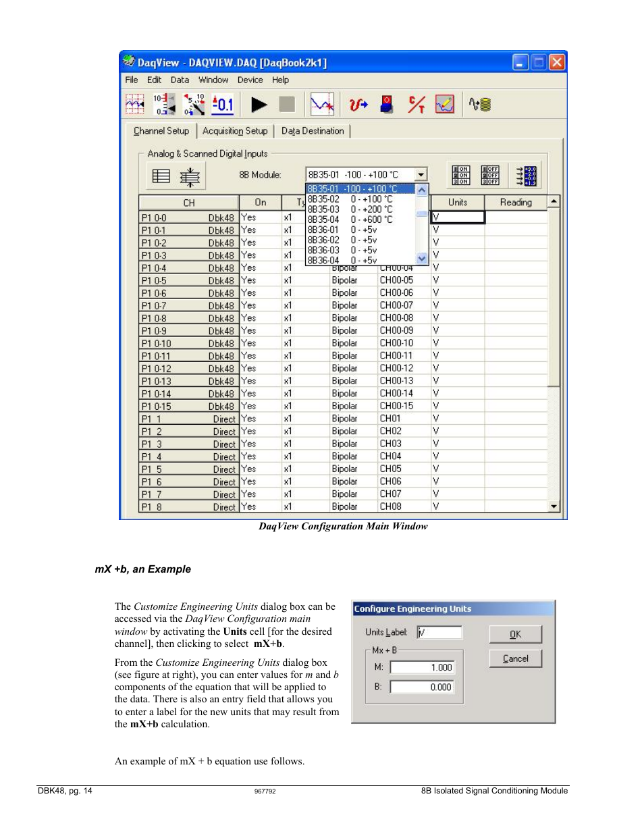This screenshot has height=834, width=644.
Task: Click the Units Label input field
Action: click(x=439, y=633)
